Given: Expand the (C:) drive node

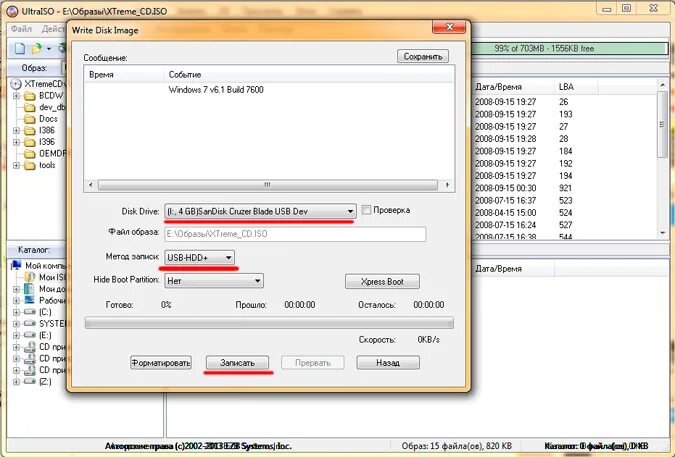Looking at the screenshot, I should 16,312.
